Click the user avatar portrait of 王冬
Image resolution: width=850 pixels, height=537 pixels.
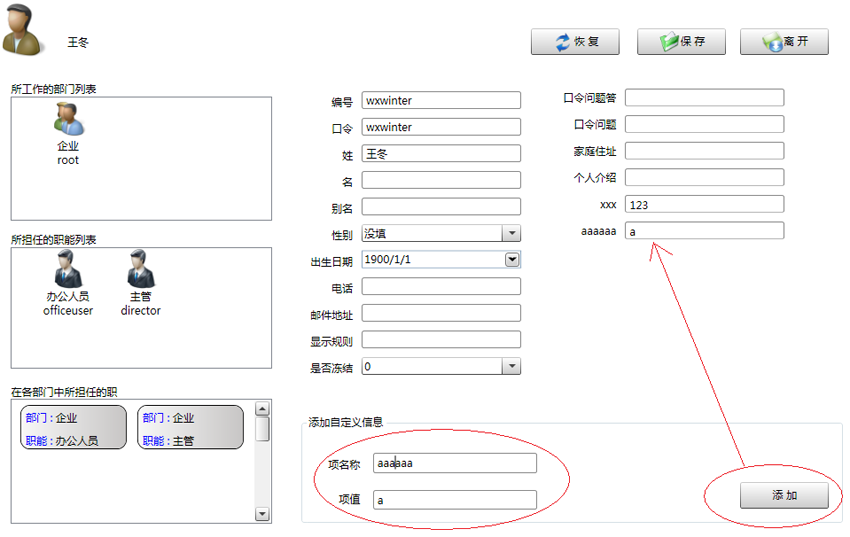(x=21, y=30)
